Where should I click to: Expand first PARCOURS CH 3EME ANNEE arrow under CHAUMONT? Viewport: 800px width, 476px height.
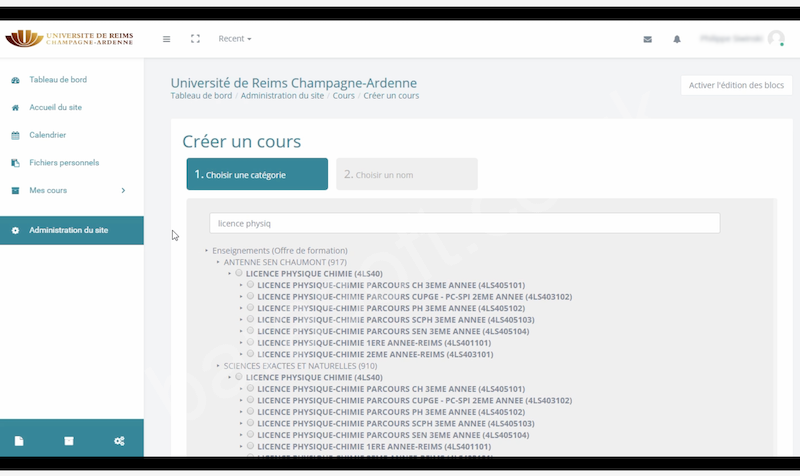241,285
